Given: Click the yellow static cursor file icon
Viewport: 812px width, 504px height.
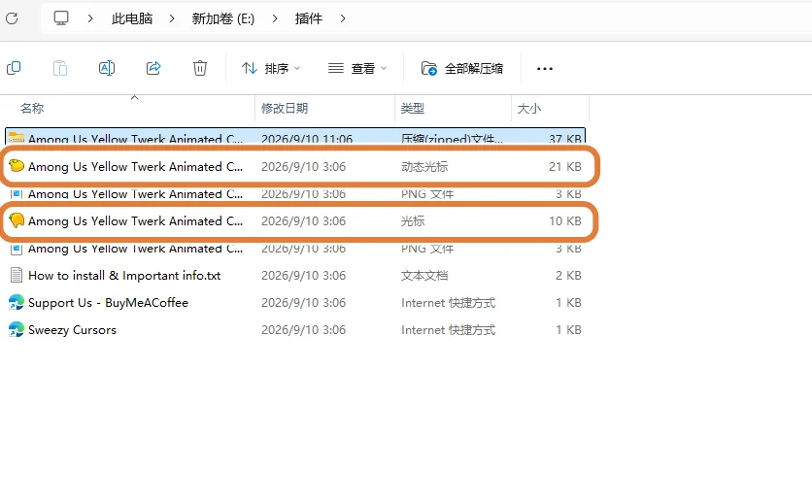Looking at the screenshot, I should tap(17, 220).
